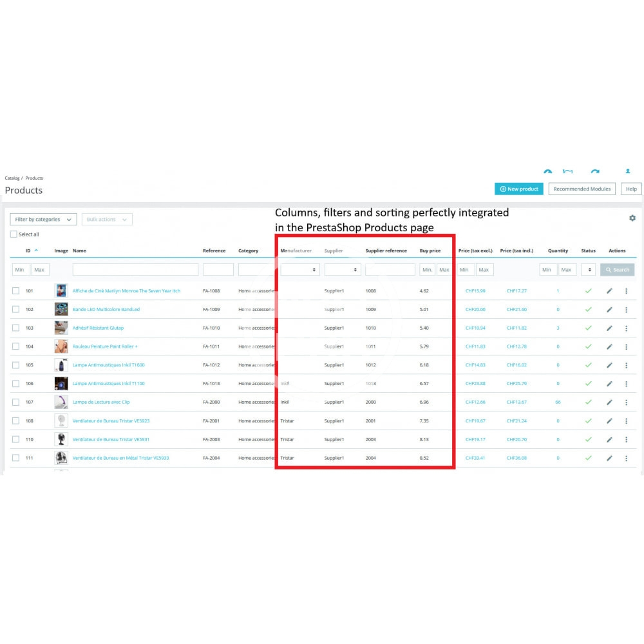Click the New product button
The image size is (644, 644).
pos(519,189)
